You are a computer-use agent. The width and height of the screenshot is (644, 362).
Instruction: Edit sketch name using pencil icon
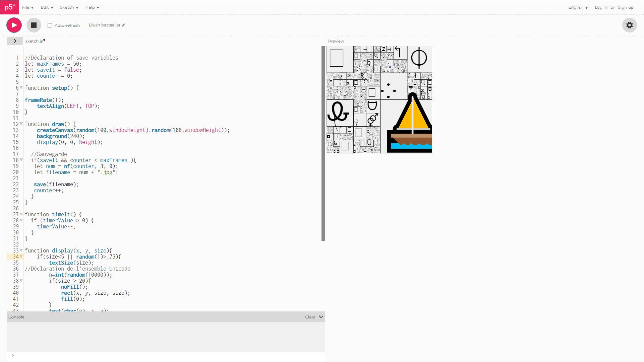click(124, 25)
